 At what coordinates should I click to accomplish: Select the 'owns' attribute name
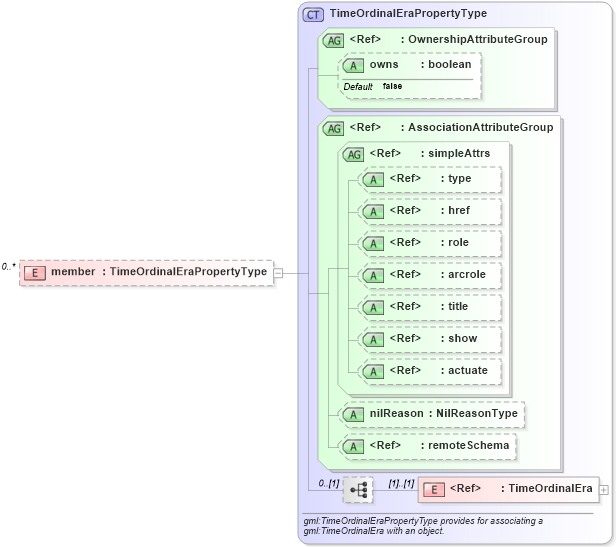(384, 64)
